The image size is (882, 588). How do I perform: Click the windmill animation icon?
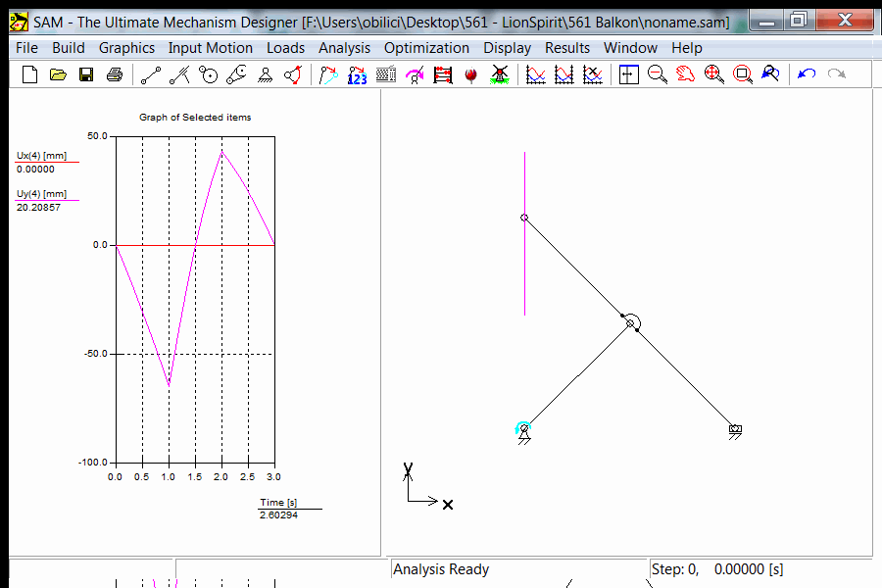[499, 74]
